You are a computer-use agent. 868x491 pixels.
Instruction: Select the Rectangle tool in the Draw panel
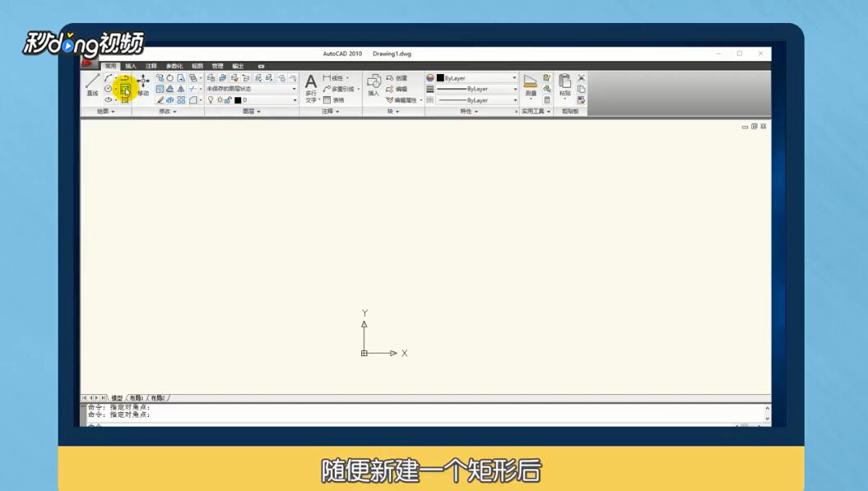pos(126,89)
